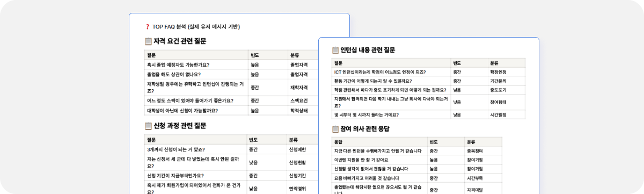644x194 pixels.
Task: Click the 빈도 cell for '이번엔 지원을 안 할 거 같아요'
Action: point(434,160)
